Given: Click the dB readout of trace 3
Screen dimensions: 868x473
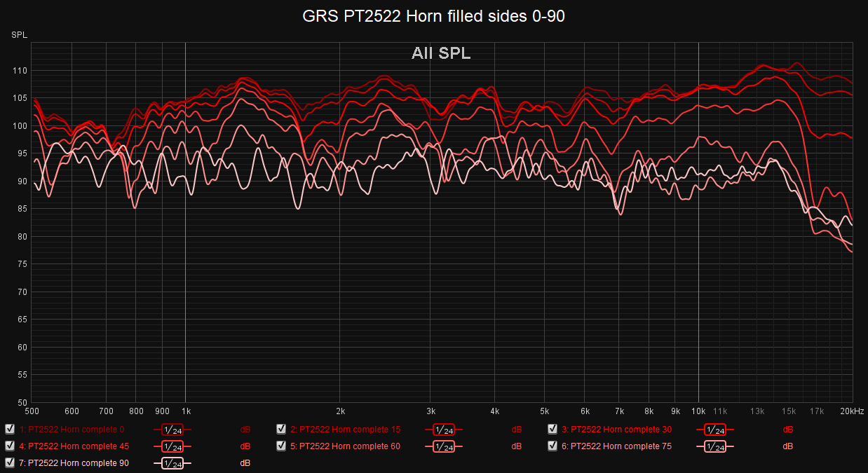Looking at the screenshot, I should point(787,430).
